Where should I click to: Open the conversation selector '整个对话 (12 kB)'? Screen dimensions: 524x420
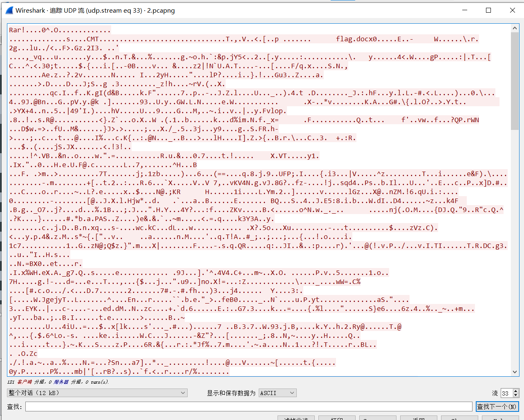[97, 393]
